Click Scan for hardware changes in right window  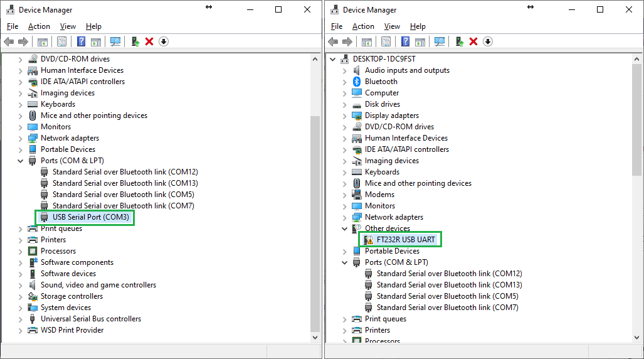pyautogui.click(x=440, y=41)
